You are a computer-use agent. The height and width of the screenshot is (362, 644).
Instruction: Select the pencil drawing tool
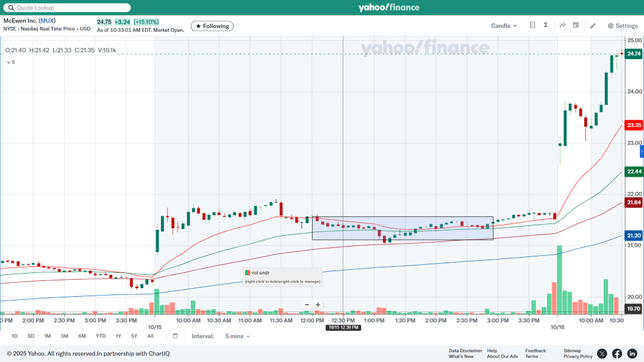coord(593,26)
